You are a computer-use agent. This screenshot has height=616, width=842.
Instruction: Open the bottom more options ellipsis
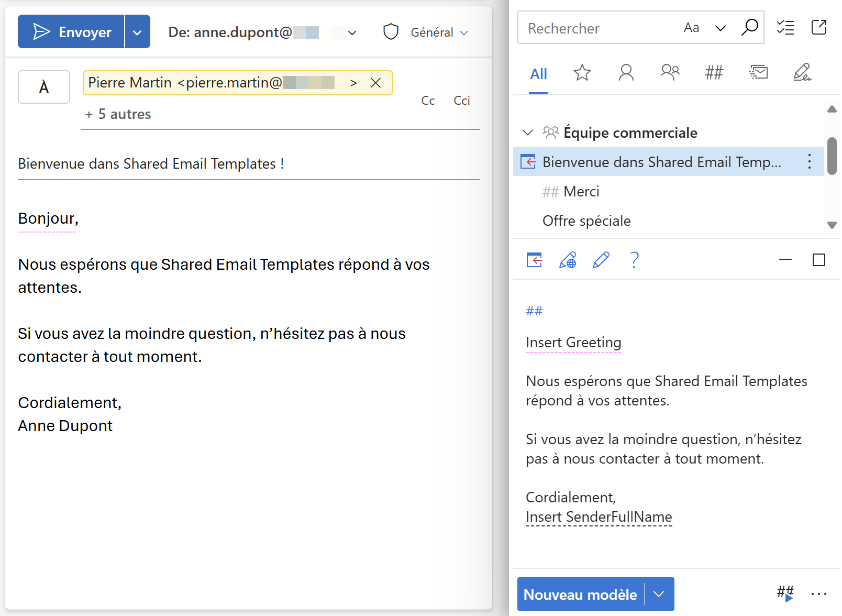tap(818, 593)
